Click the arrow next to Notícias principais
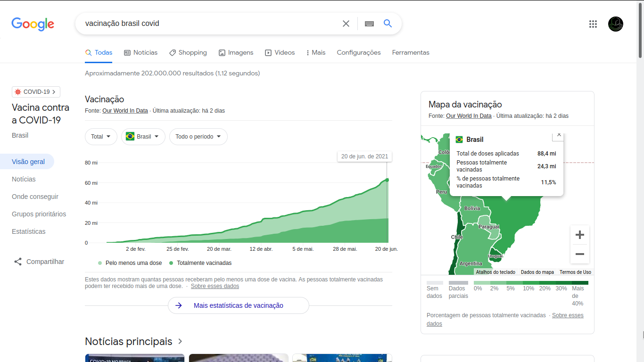Image resolution: width=644 pixels, height=362 pixels. point(180,341)
